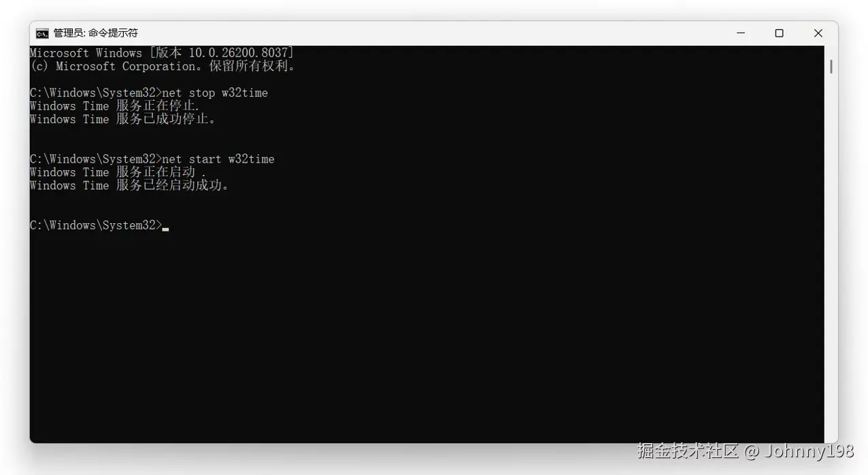The height and width of the screenshot is (475, 868).
Task: Click the line "Windows Time 服务已成功停止"
Action: click(x=122, y=119)
